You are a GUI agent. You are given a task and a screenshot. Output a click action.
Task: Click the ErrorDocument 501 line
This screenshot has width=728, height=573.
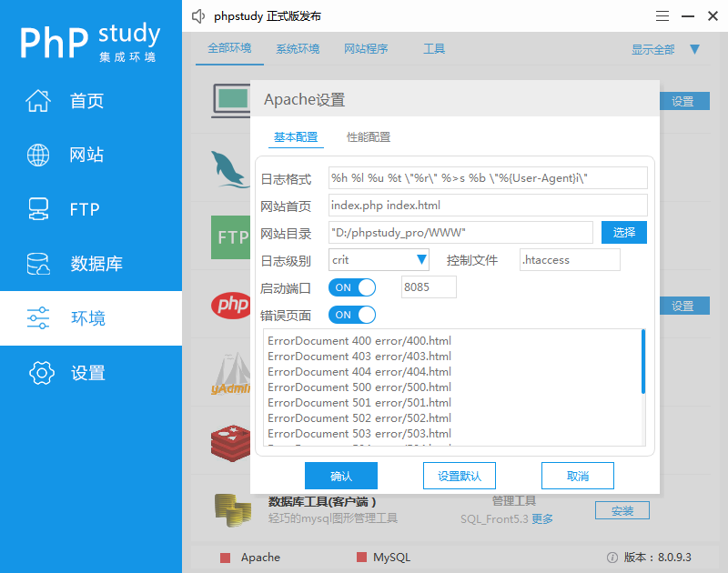point(359,403)
